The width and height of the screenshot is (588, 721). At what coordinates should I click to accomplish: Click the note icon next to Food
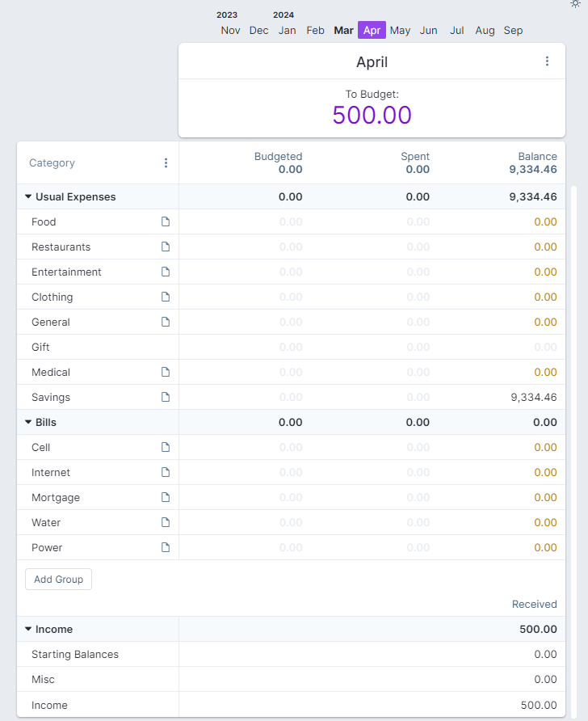tap(166, 221)
